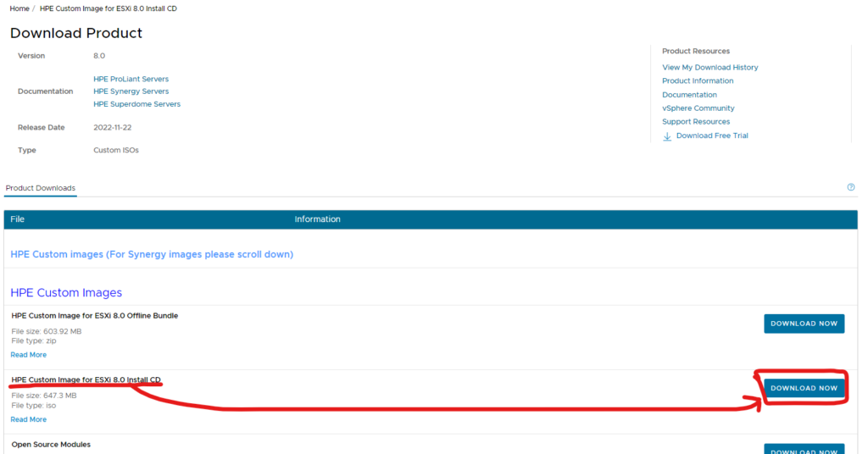The width and height of the screenshot is (868, 454).
Task: Open HPE Superdome Servers documentation link
Action: [136, 104]
